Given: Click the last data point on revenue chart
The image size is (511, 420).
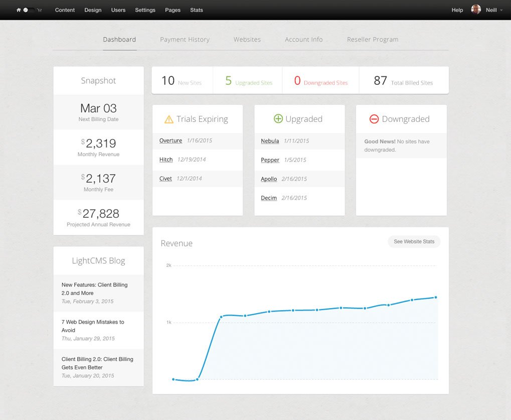Looking at the screenshot, I should tap(435, 297).
